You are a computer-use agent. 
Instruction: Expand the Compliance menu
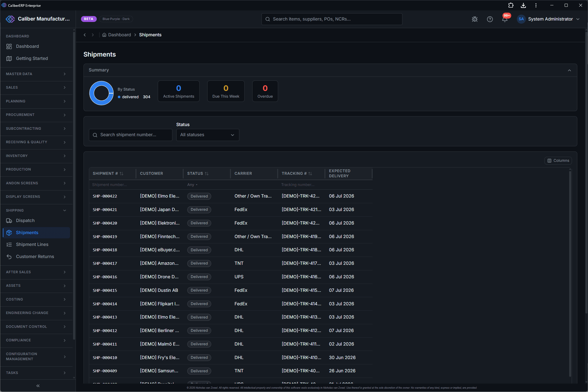point(36,340)
